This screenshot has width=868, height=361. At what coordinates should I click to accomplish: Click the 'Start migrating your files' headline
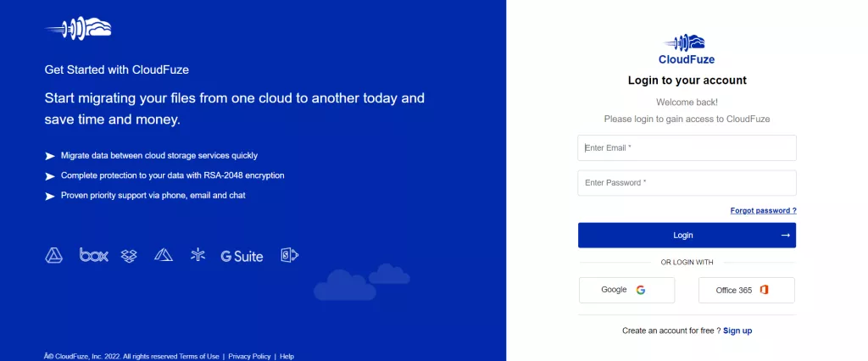pos(234,109)
